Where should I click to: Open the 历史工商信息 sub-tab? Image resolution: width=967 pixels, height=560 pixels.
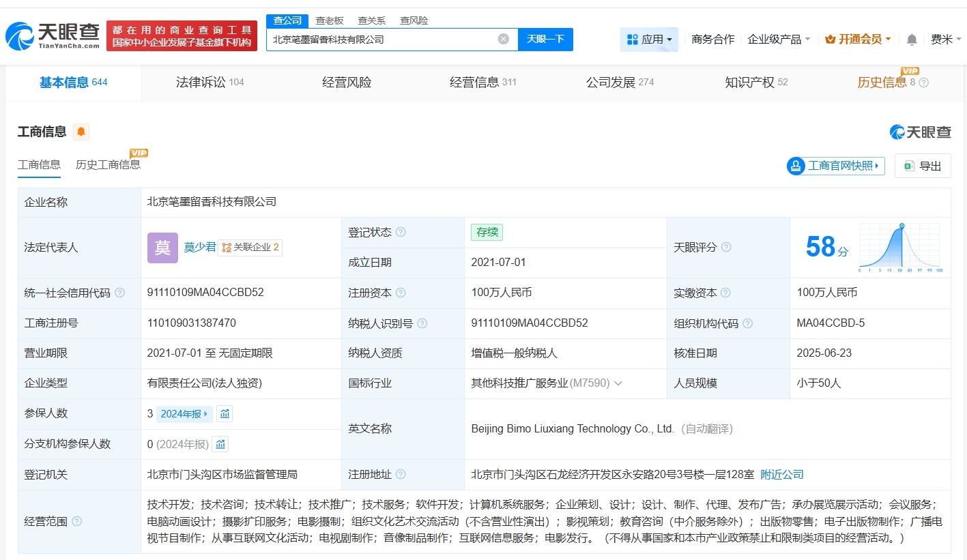pyautogui.click(x=108, y=164)
